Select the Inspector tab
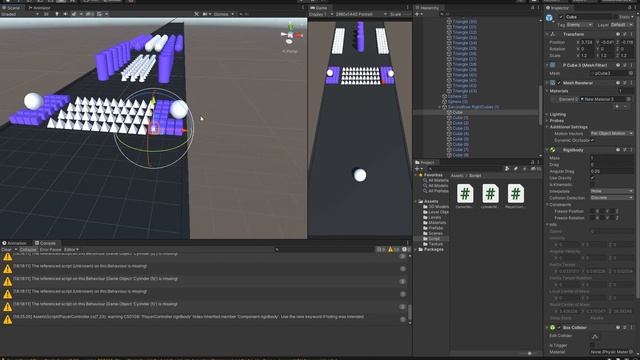Screen dimensions: 640x360 click(558, 8)
